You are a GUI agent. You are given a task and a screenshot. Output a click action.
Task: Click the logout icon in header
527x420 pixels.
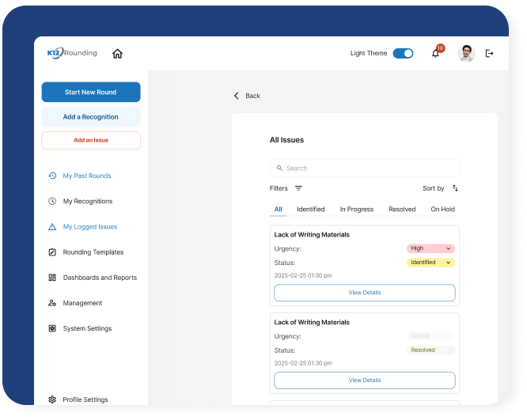click(489, 54)
